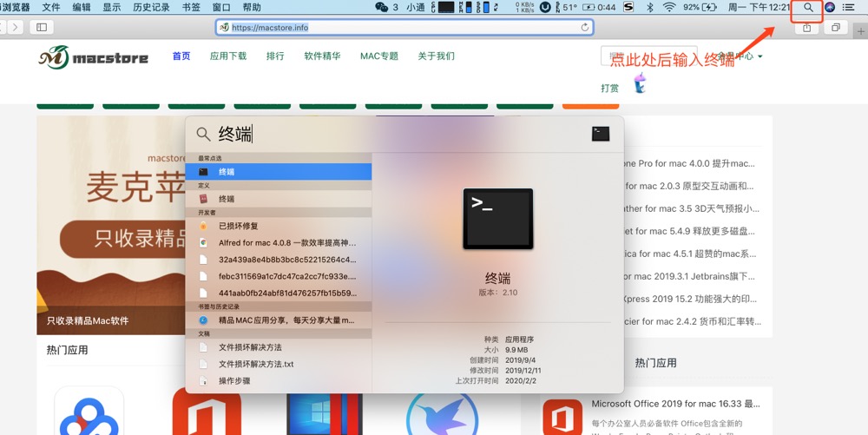Image resolution: width=868 pixels, height=435 pixels.
Task: Select 已损坏修复 developer result
Action: (279, 226)
